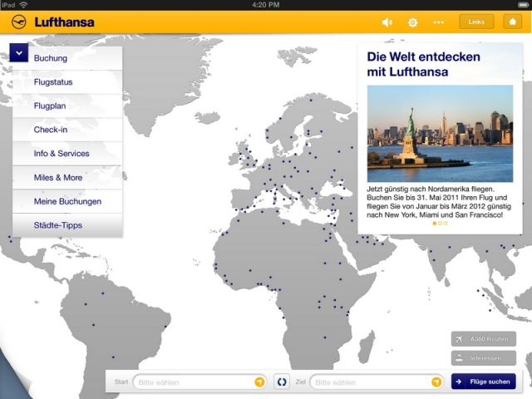This screenshot has width=532, height=399.
Task: Select Flugstatus in the side menu
Action: point(67,82)
